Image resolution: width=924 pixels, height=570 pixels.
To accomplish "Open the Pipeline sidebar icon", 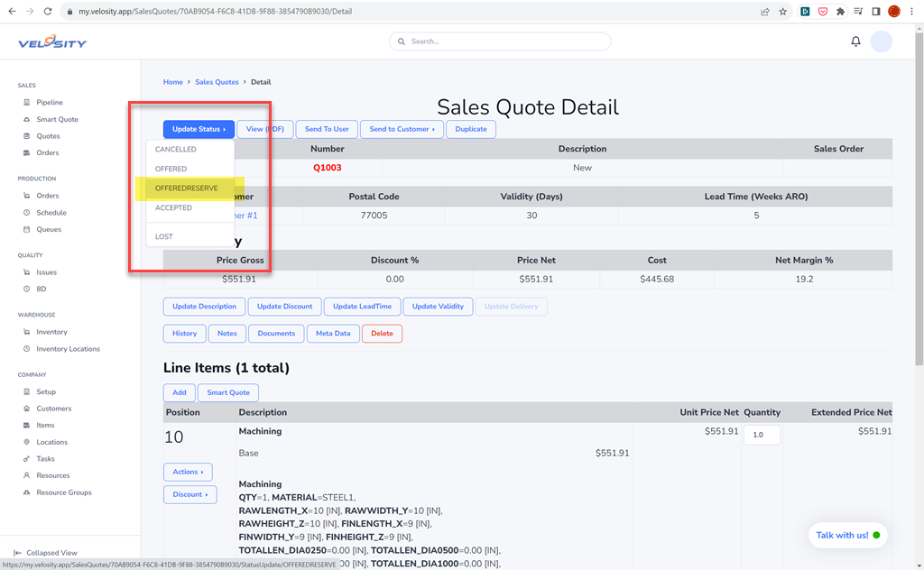I will pos(27,103).
